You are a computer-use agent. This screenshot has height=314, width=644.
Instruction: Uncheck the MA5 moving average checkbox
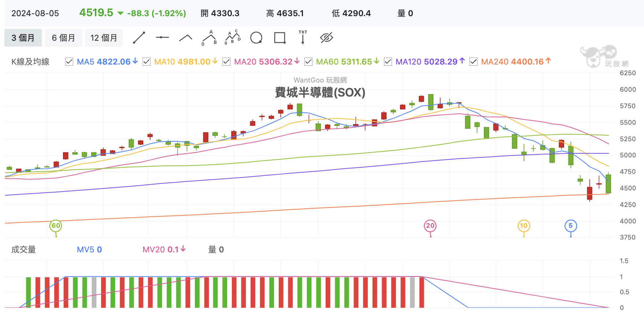coord(69,62)
